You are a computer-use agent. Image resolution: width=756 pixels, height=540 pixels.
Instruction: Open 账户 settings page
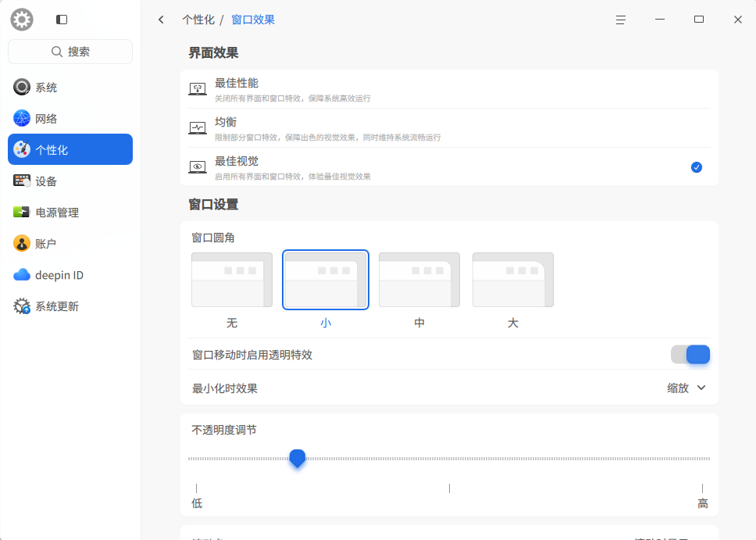click(70, 243)
